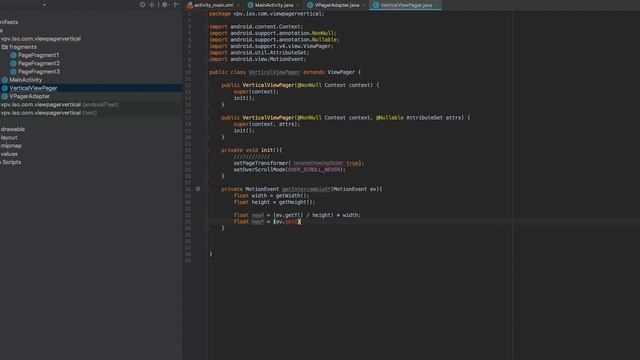Image resolution: width=640 pixels, height=360 pixels.
Task: Click the setOverScrollMode call line
Action: tap(289, 169)
